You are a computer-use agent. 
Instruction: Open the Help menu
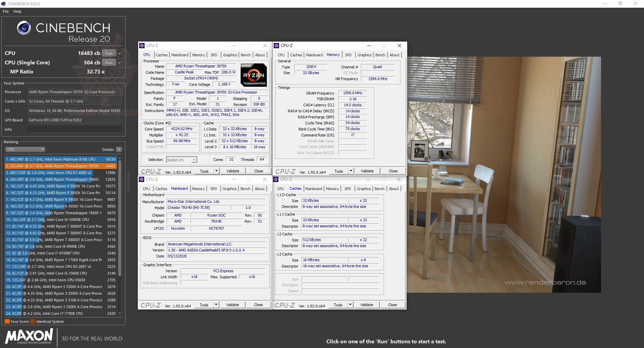tap(17, 11)
